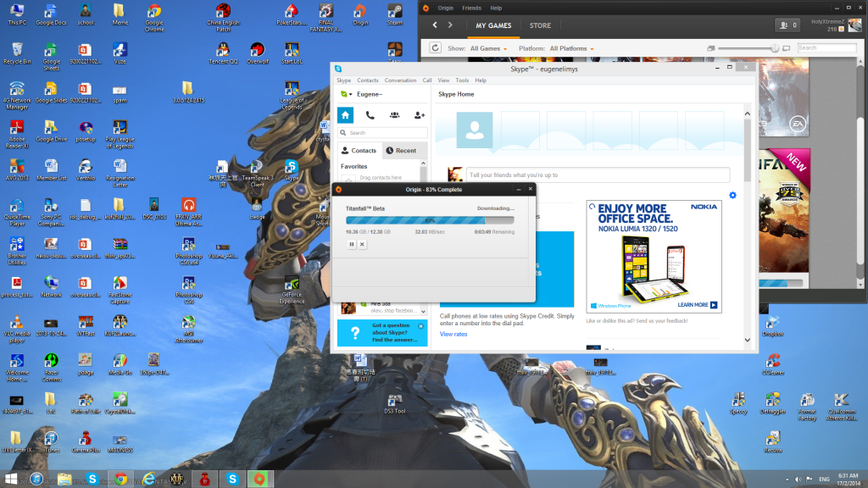The image size is (868, 488).
Task: Click Learn More on Nokia ad
Action: 697,305
